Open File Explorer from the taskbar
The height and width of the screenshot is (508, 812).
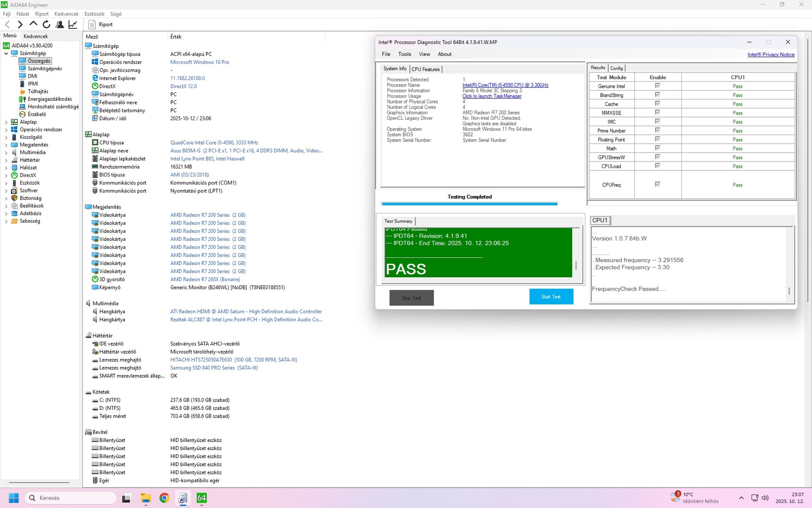click(145, 498)
